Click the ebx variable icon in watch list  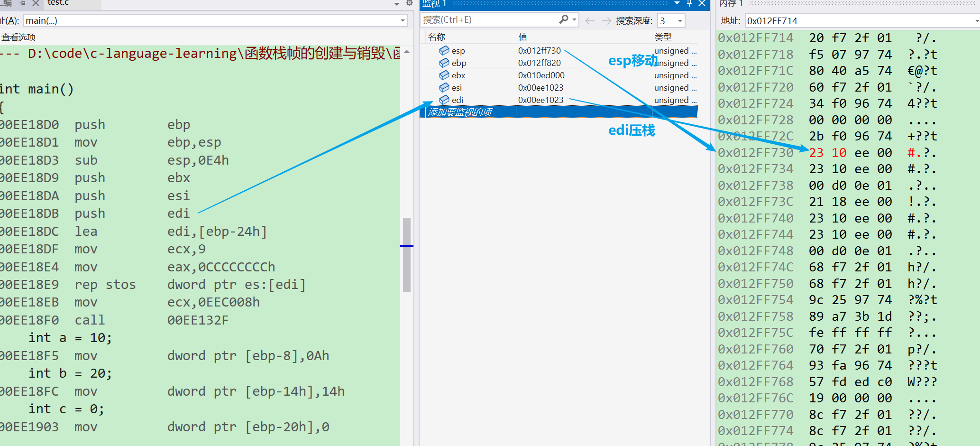click(x=444, y=75)
